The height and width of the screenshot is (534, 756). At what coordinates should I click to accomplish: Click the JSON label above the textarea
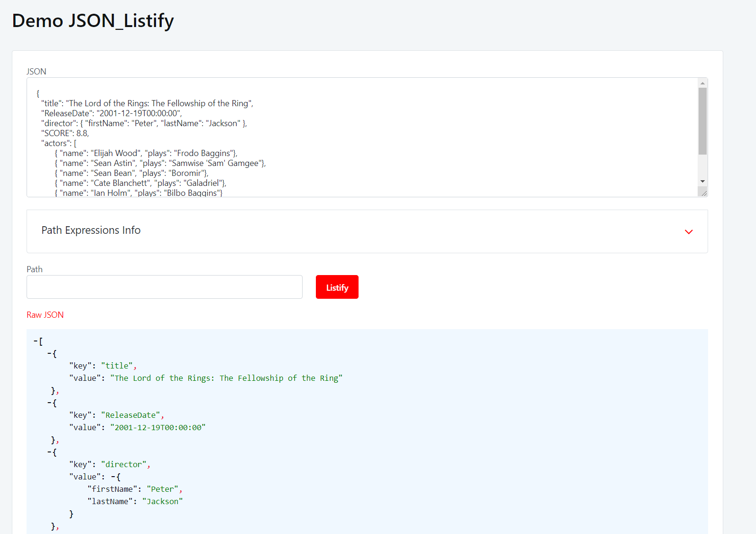pos(37,72)
